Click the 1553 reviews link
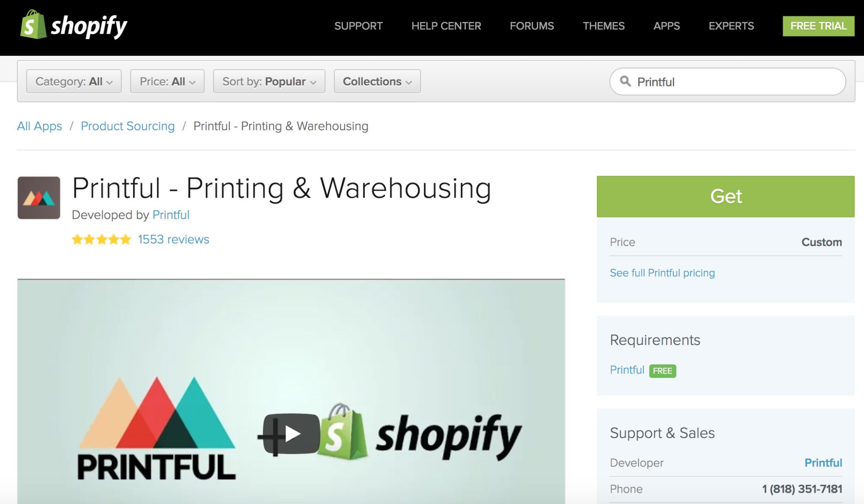 tap(173, 239)
